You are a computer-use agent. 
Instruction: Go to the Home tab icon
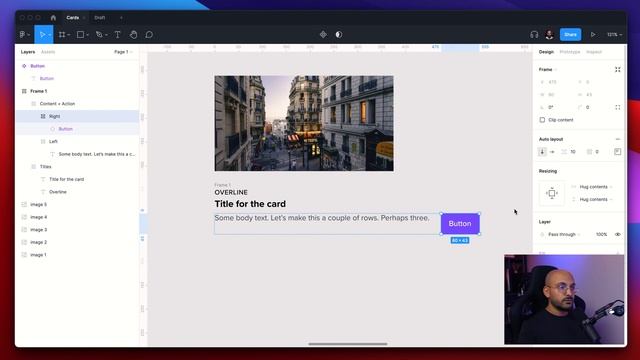(x=53, y=18)
